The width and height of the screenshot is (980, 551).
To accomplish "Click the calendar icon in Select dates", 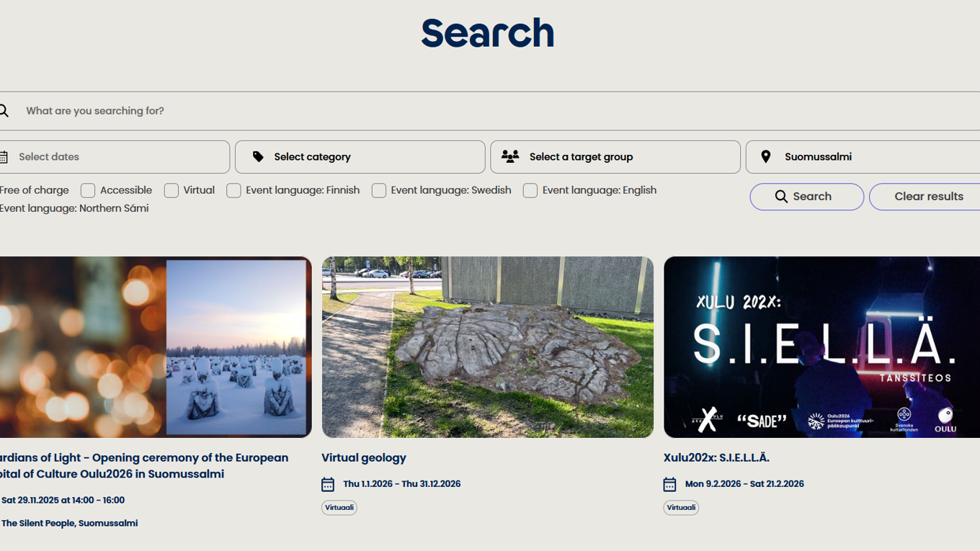I will tap(4, 157).
